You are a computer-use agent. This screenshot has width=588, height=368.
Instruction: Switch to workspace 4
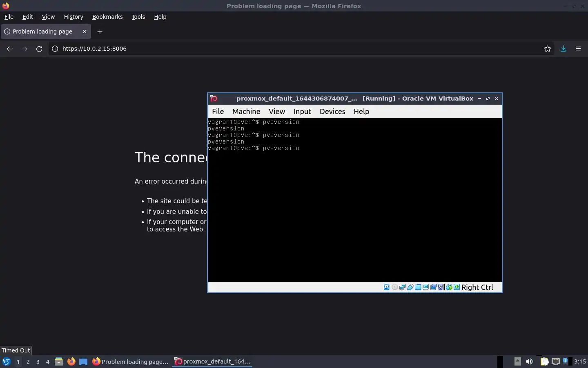[x=47, y=361]
